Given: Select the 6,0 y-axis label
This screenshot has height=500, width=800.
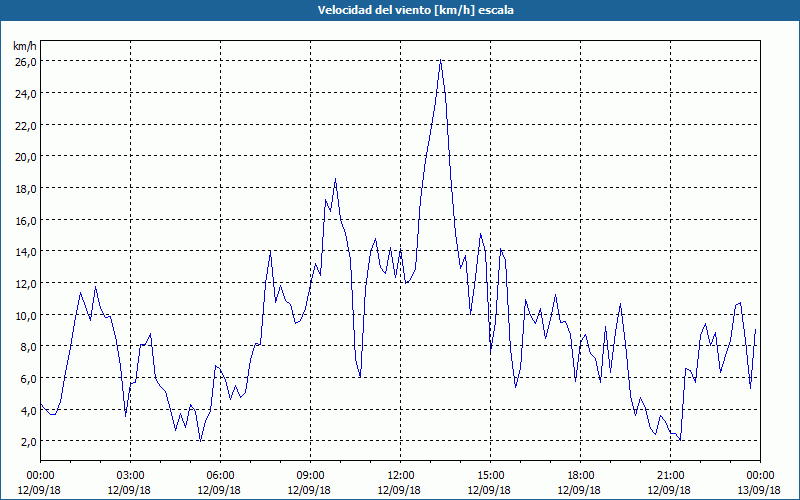Looking at the screenshot, I should [28, 379].
